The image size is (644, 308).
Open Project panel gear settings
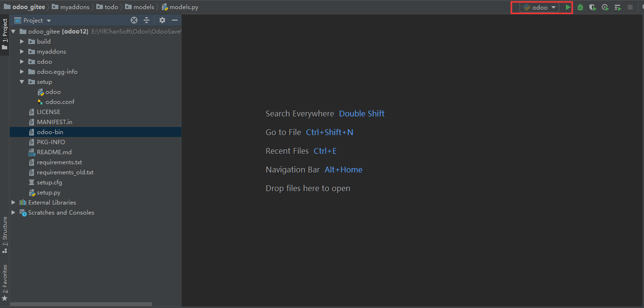[x=162, y=20]
